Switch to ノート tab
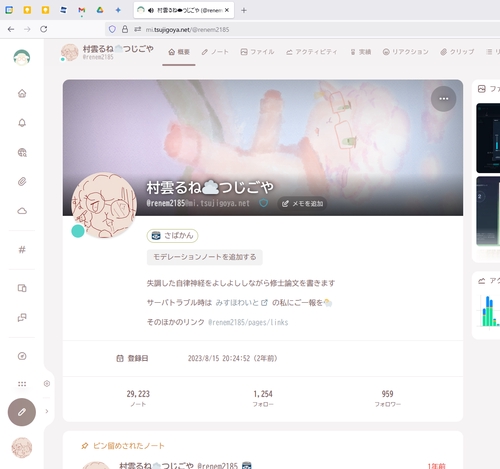Image resolution: width=500 pixels, height=469 pixels. [x=215, y=52]
